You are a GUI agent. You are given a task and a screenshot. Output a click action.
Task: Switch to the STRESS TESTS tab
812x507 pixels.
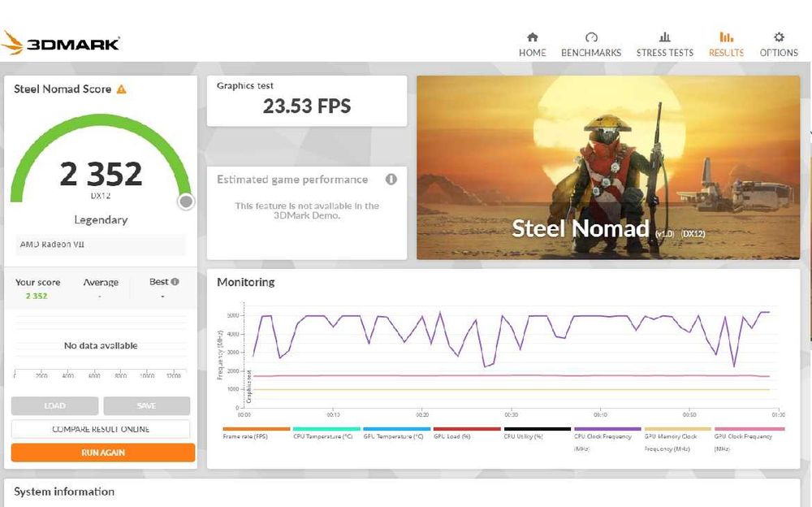pos(665,52)
